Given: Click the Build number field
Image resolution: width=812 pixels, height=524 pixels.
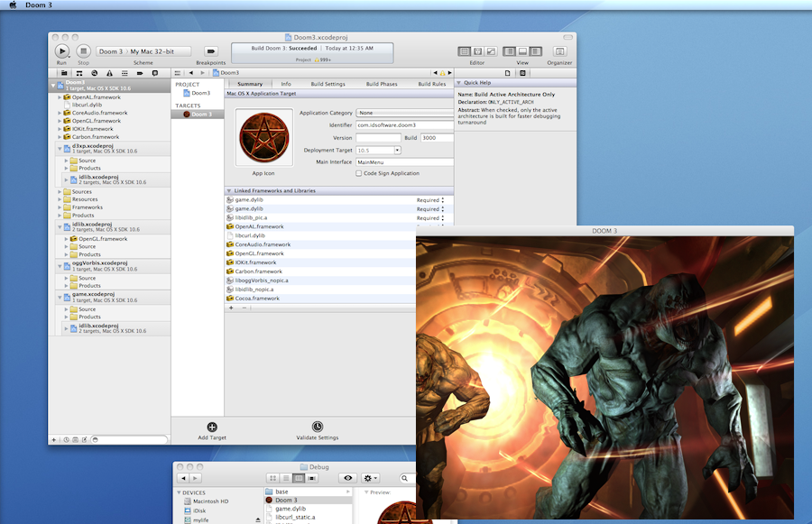Looking at the screenshot, I should click(x=437, y=138).
